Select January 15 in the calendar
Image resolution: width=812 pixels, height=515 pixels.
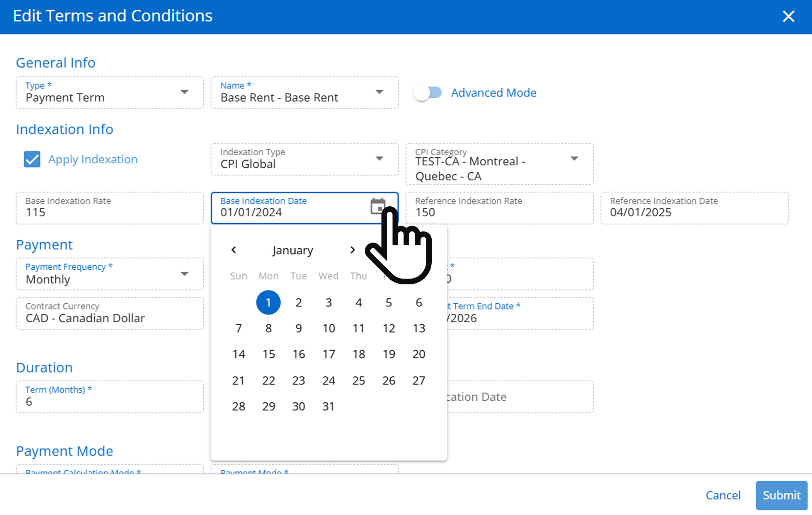[269, 354]
